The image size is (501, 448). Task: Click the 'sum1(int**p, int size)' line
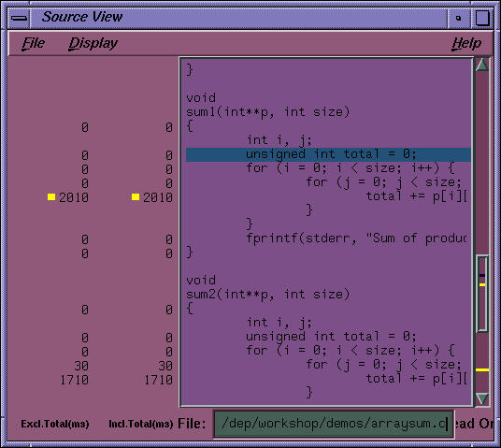[267, 112]
